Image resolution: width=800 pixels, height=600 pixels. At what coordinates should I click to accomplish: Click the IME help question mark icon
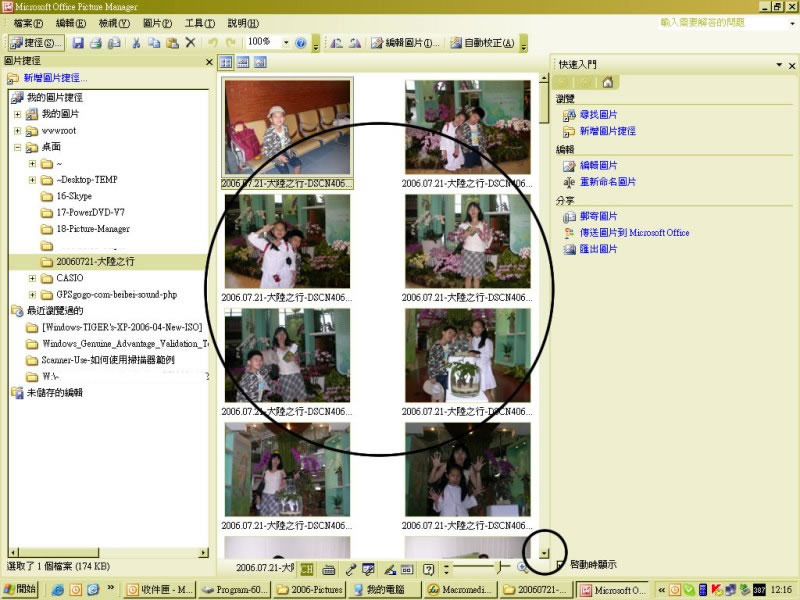[429, 569]
